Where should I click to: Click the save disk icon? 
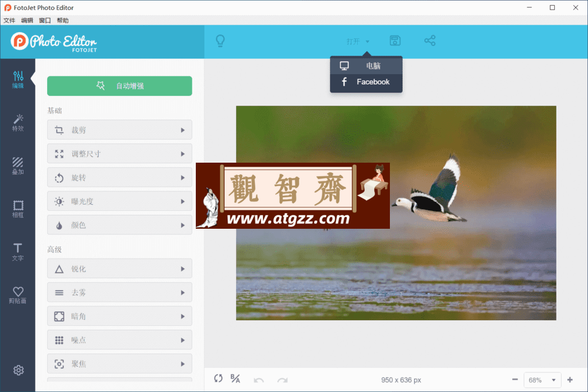coord(395,41)
